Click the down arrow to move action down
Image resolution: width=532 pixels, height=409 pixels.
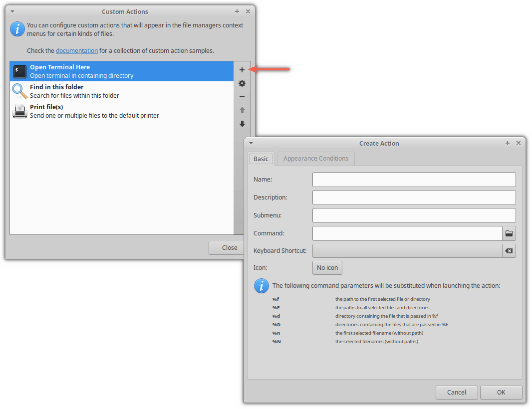[242, 124]
